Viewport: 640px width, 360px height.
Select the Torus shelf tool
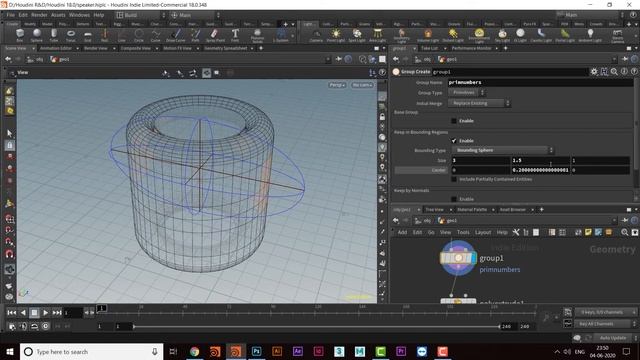71,35
